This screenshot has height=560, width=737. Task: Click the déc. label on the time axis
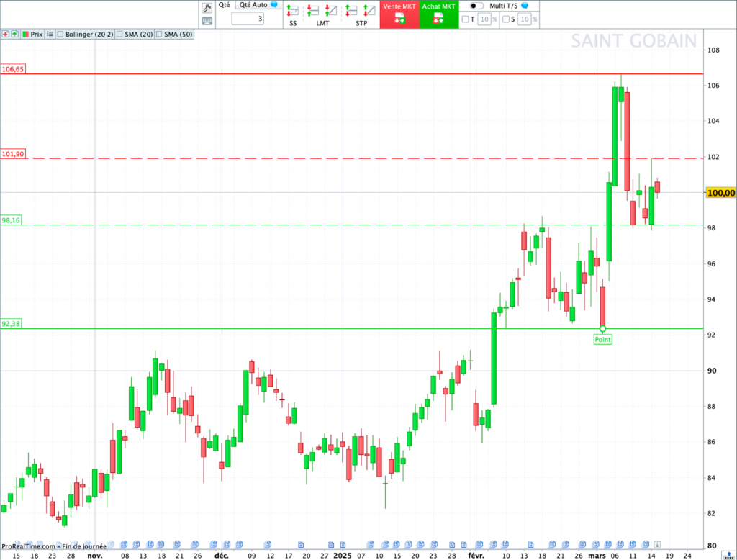pyautogui.click(x=222, y=555)
